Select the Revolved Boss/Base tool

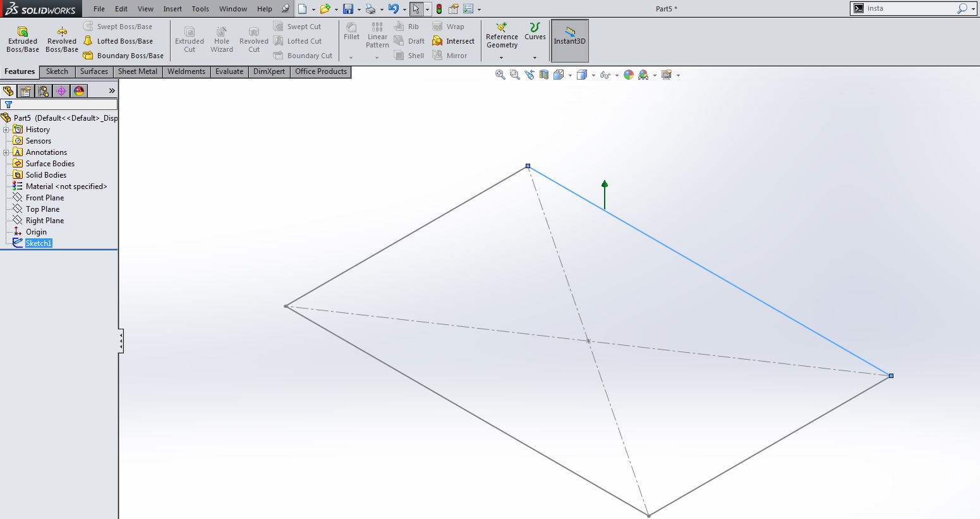coord(62,39)
